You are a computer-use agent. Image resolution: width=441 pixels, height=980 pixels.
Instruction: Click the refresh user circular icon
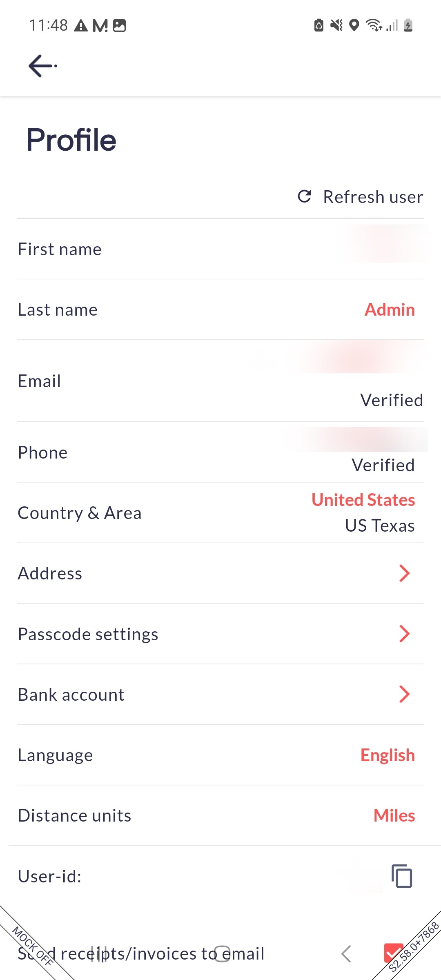(x=305, y=196)
